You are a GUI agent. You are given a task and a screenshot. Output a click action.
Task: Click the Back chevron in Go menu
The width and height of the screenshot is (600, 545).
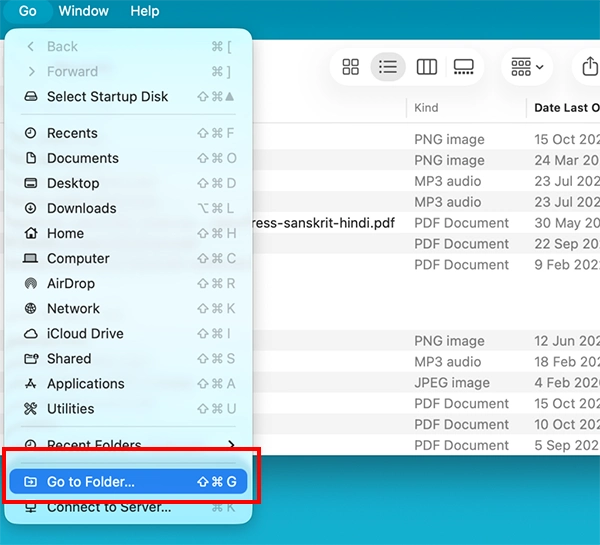(31, 47)
